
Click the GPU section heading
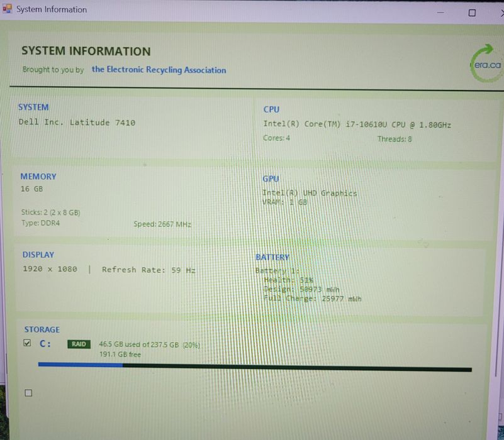coord(271,179)
